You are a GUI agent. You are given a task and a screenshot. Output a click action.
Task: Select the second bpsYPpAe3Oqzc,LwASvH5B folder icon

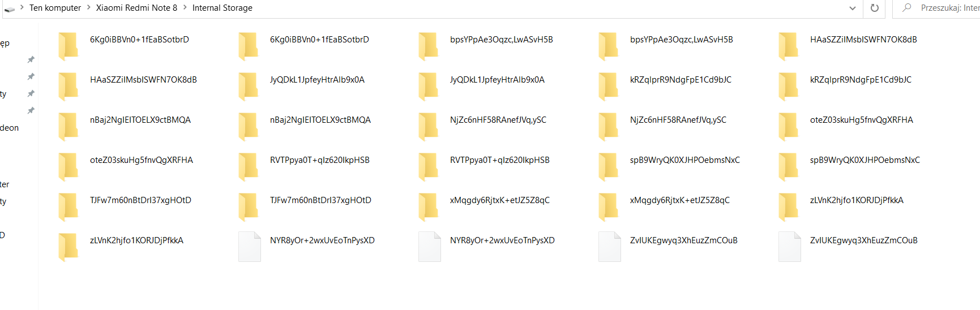pyautogui.click(x=609, y=46)
